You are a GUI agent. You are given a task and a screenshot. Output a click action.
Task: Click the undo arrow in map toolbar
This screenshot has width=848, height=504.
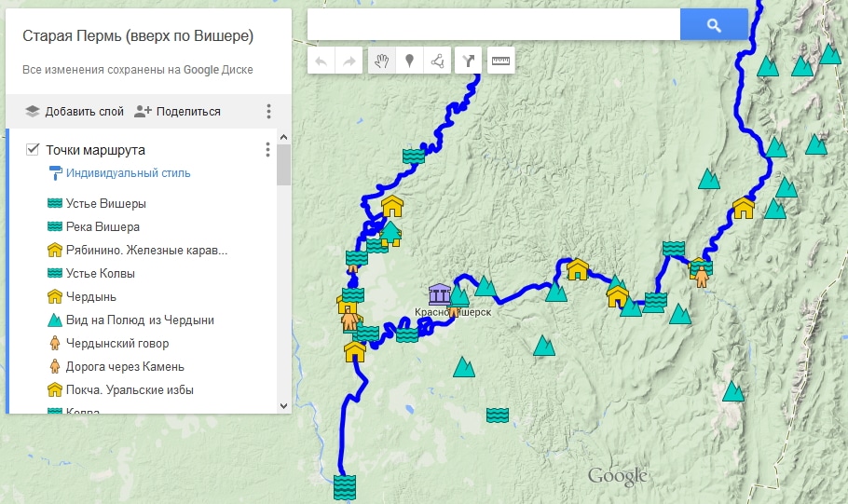point(321,61)
